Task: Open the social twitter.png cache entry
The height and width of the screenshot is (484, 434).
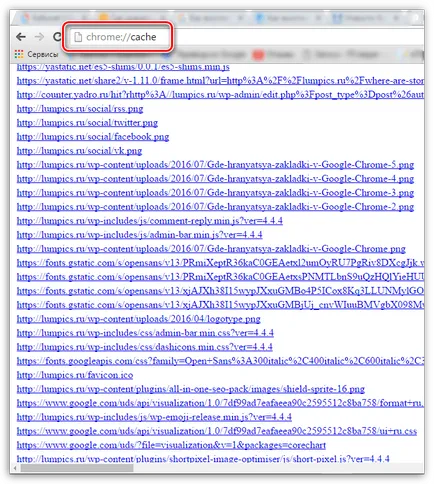Action: click(x=87, y=123)
